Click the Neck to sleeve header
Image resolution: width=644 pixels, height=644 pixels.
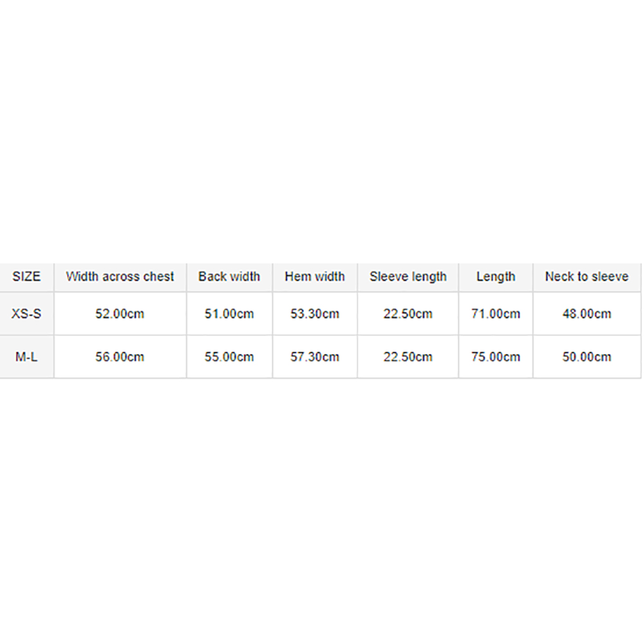click(x=587, y=277)
